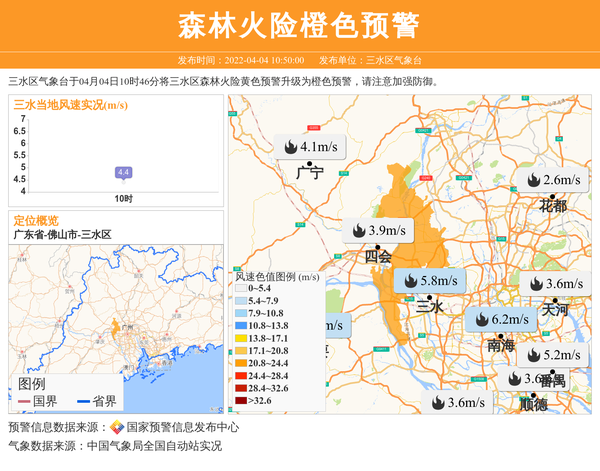Select the fire icon beside 5.2m/s 番禺
This screenshot has height=471, width=600.
pos(533,356)
